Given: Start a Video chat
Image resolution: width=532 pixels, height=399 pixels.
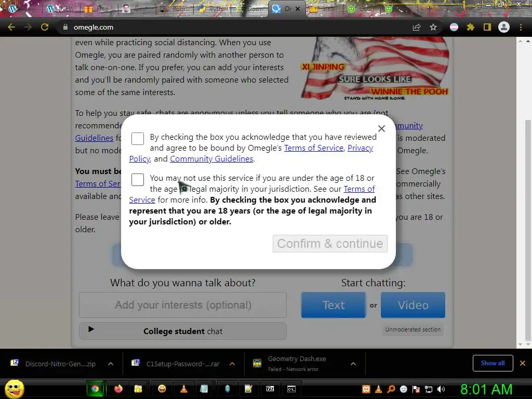Looking at the screenshot, I should point(413,305).
